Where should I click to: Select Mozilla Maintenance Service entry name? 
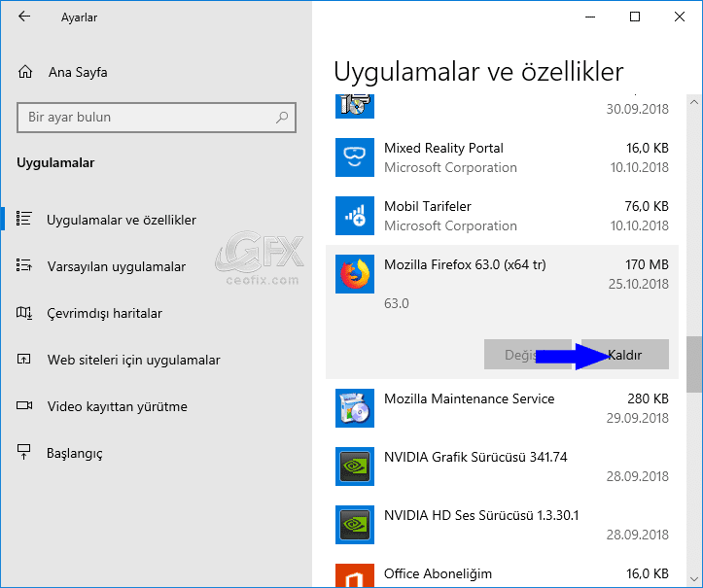[469, 398]
